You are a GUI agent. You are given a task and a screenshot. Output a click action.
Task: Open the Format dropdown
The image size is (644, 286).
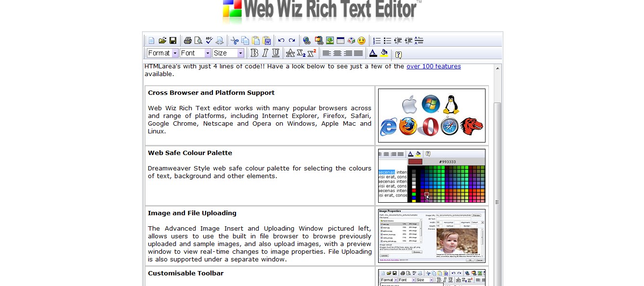point(162,53)
